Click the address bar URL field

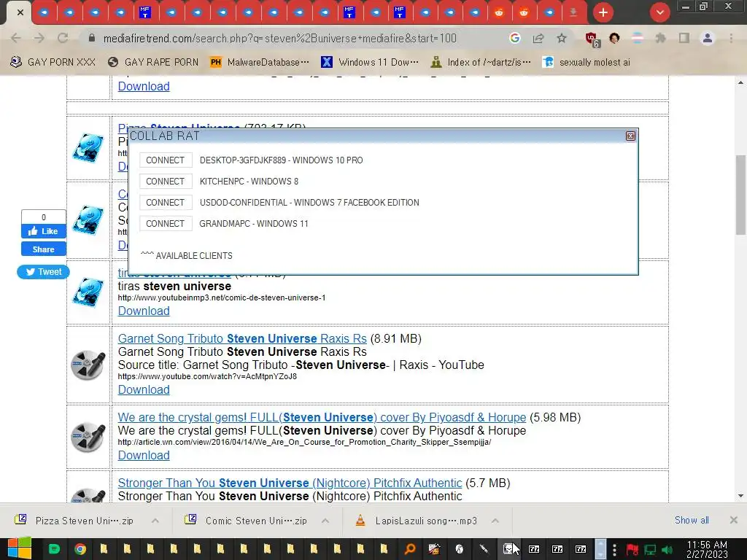tap(279, 38)
